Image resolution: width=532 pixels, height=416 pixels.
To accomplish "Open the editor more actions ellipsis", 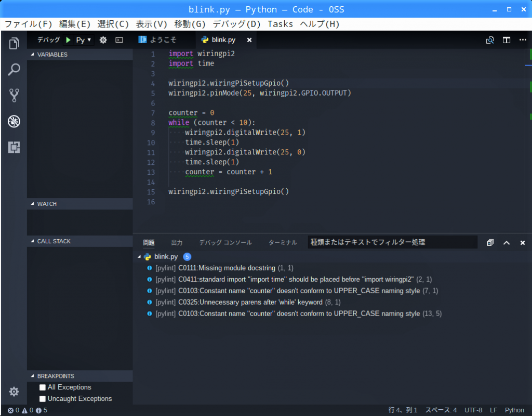I will coord(523,40).
